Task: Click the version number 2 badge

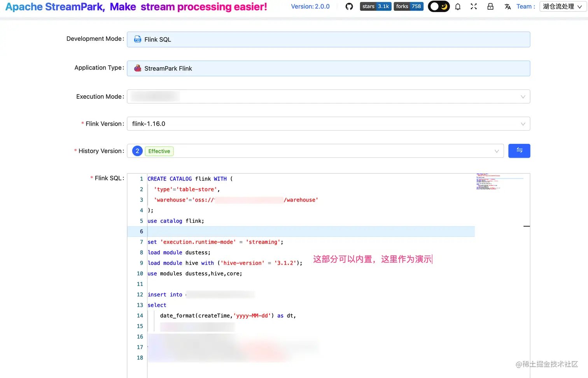Action: click(x=137, y=151)
